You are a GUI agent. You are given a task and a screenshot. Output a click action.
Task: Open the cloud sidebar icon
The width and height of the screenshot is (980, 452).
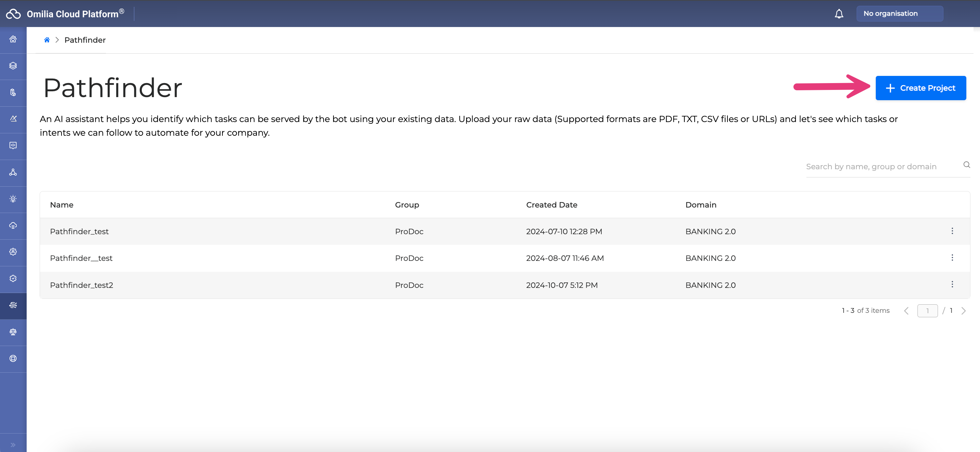[x=13, y=225]
